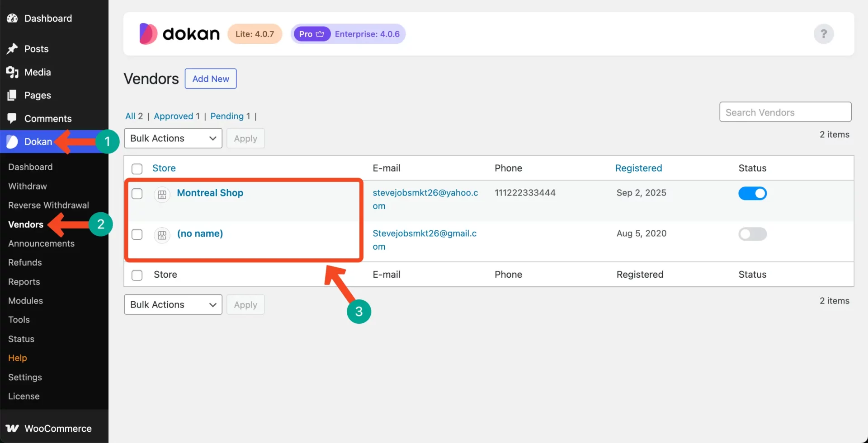
Task: Open Refunds submenu
Action: pyautogui.click(x=25, y=262)
